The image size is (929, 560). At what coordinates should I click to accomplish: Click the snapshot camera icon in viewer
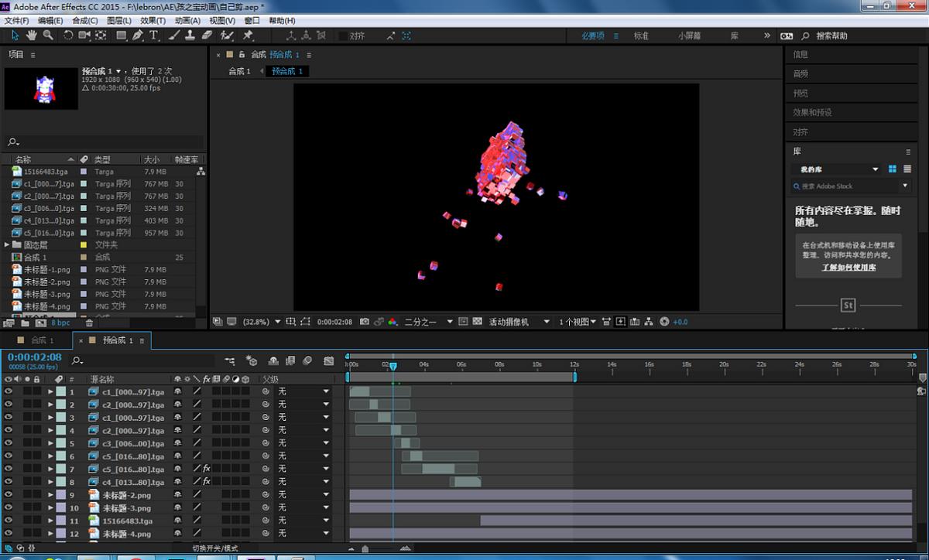364,322
